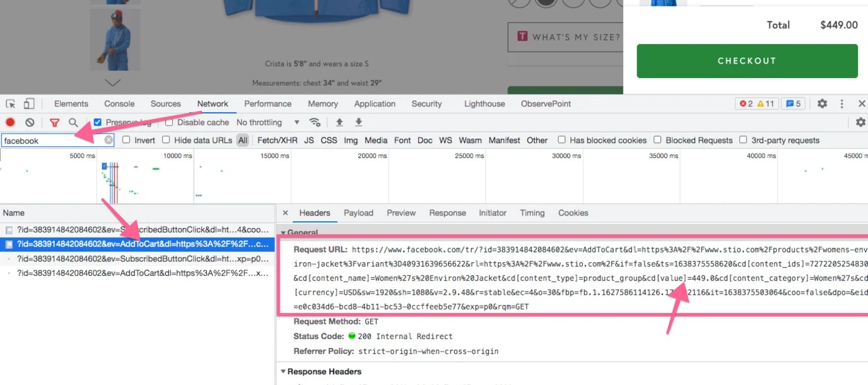Click the Name column header
Screen dimensions: 868x385
138,213
